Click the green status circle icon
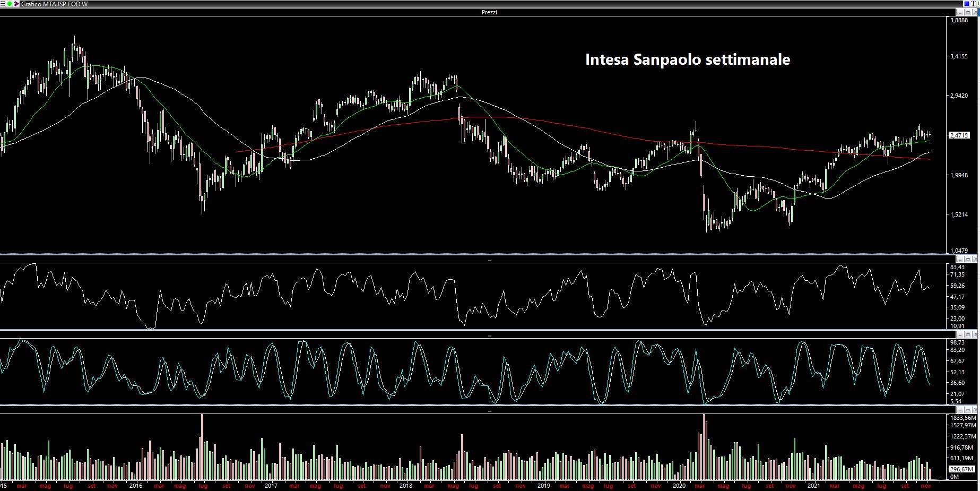Screen dimensions: 980x491 [x=10, y=4]
